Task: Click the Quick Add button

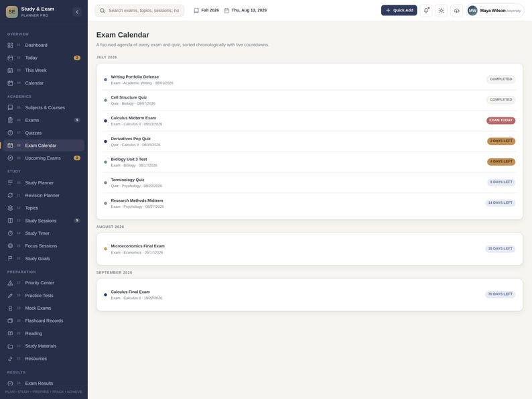Action: 399,10
